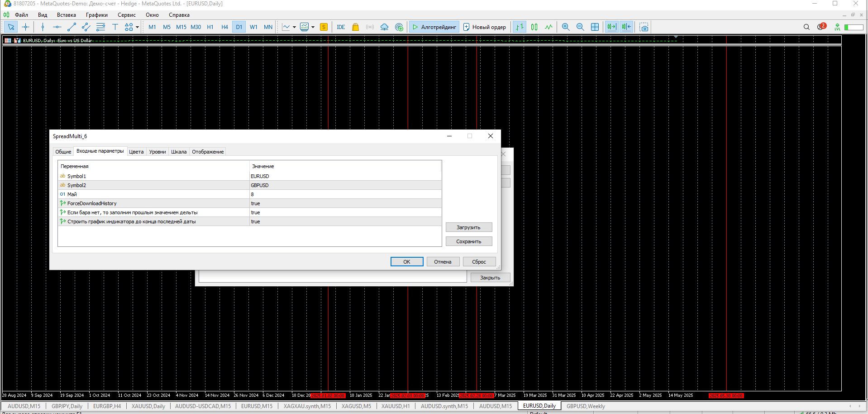This screenshot has height=414, width=868.
Task: Switch chart to bar chart mode
Action: coord(520,27)
